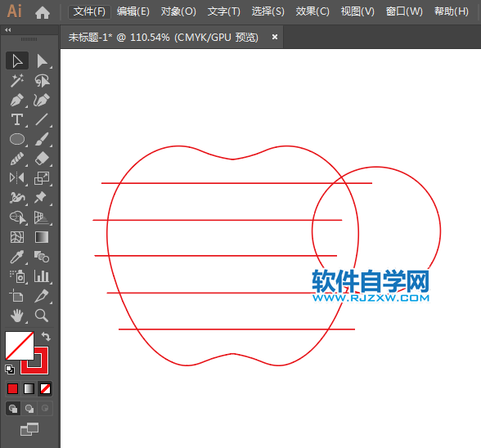Select the Slice tool
481x448 pixels.
tap(42, 296)
